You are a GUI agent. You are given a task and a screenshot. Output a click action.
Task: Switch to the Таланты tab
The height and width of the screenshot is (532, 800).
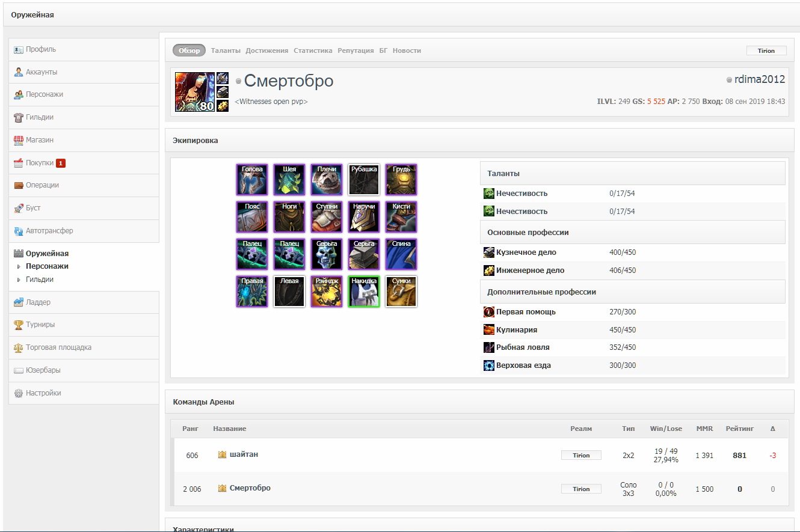226,50
